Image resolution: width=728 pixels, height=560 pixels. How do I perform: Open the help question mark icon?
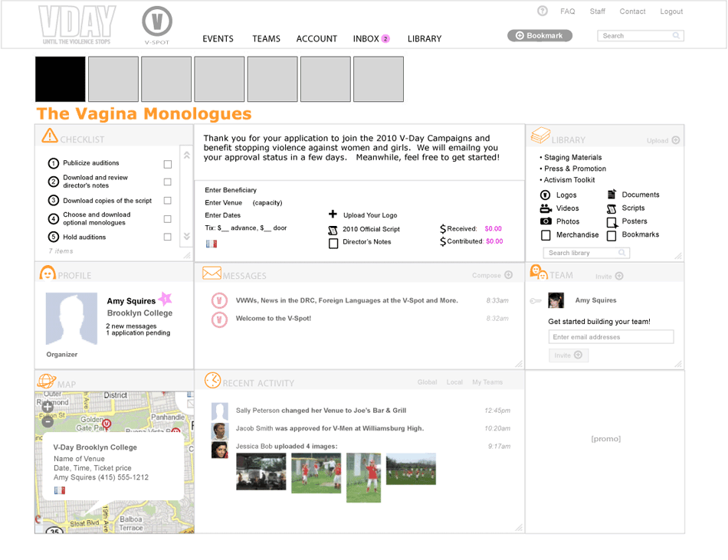pos(543,11)
